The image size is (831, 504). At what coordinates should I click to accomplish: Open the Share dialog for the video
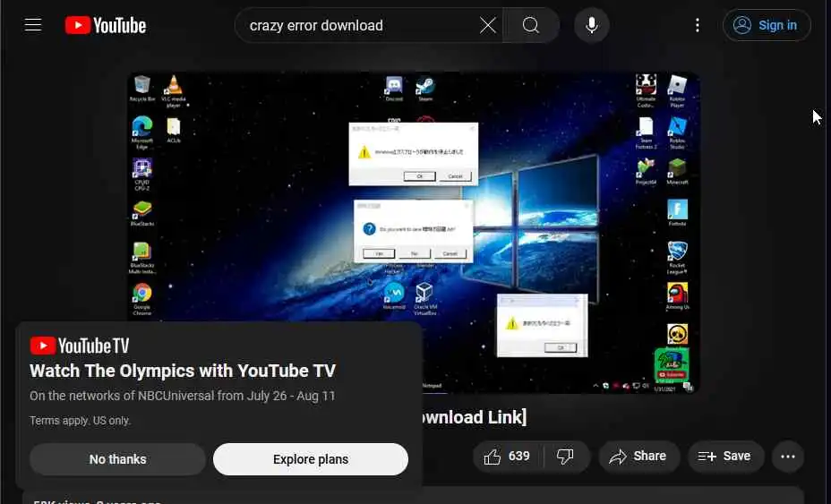[639, 457]
